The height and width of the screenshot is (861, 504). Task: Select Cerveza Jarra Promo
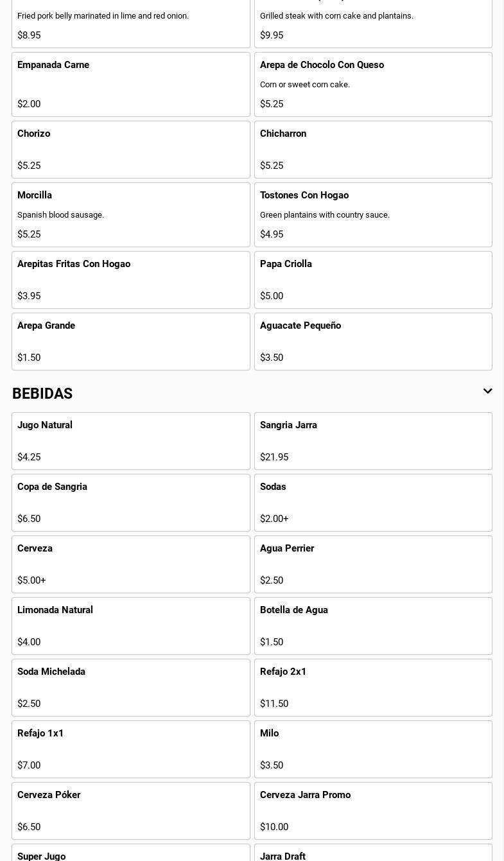(373, 811)
